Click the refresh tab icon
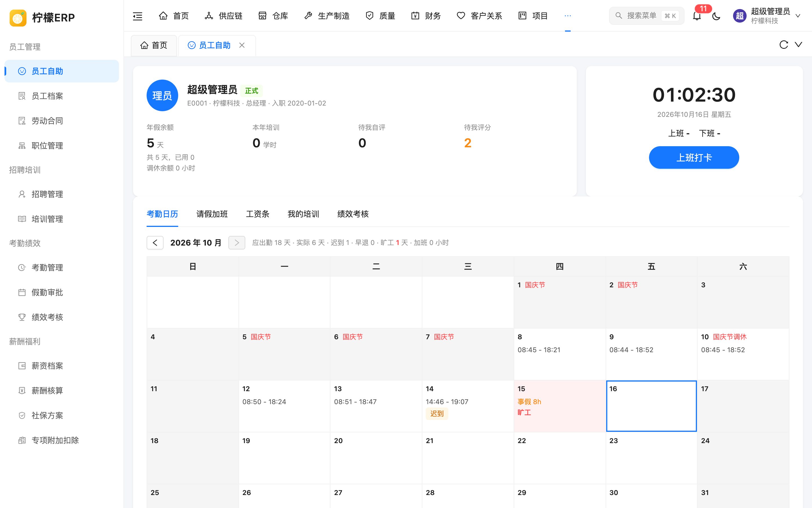This screenshot has width=812, height=508. click(784, 45)
